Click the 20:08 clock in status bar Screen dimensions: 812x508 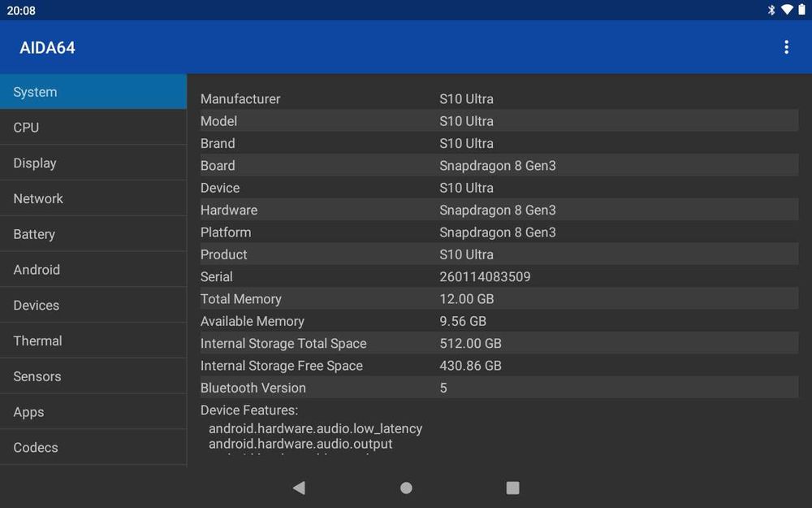point(21,11)
